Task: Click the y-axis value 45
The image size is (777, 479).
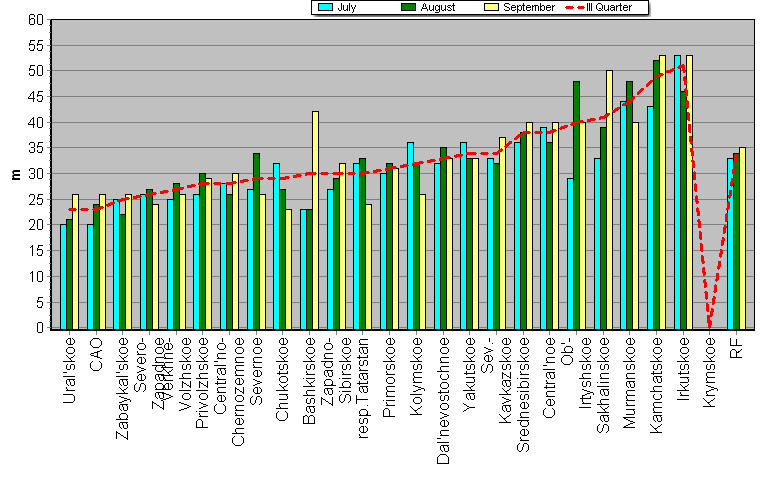Action: pyautogui.click(x=36, y=97)
